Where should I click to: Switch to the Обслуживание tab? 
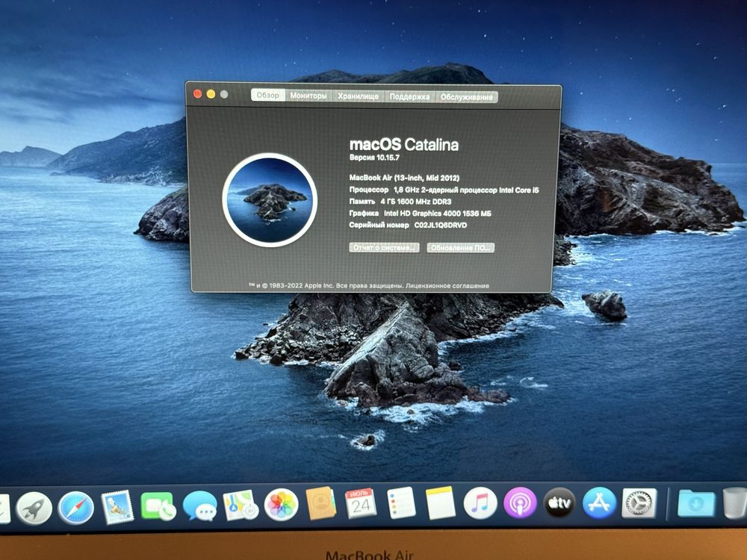(466, 97)
